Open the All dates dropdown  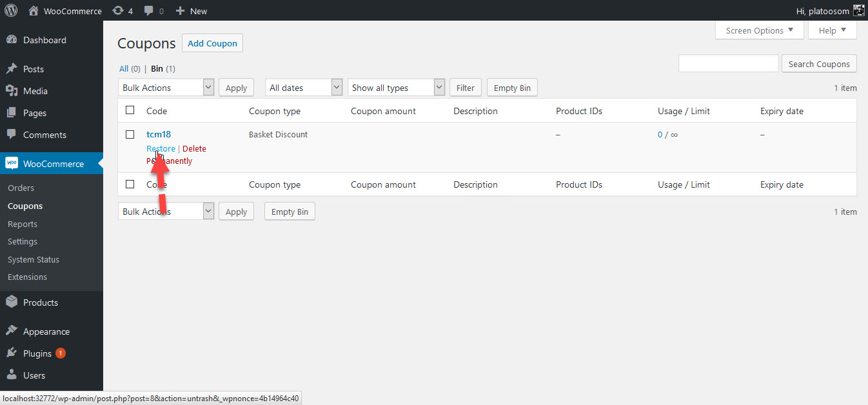[x=304, y=88]
